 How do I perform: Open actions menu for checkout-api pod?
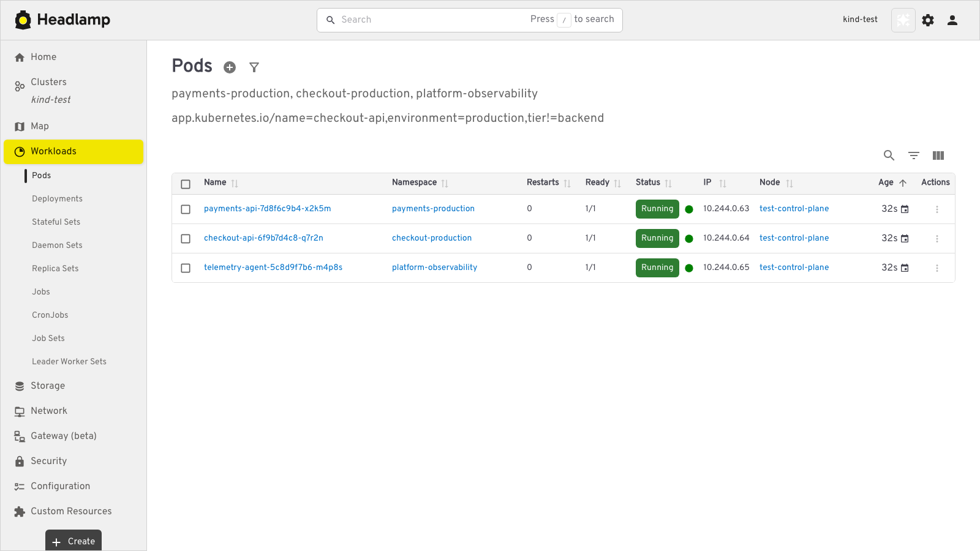click(937, 239)
